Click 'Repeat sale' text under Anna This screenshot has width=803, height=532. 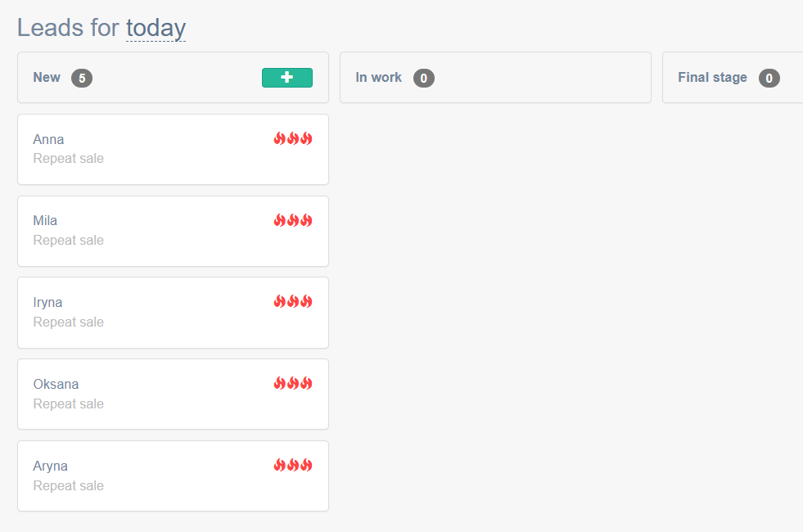coord(69,159)
